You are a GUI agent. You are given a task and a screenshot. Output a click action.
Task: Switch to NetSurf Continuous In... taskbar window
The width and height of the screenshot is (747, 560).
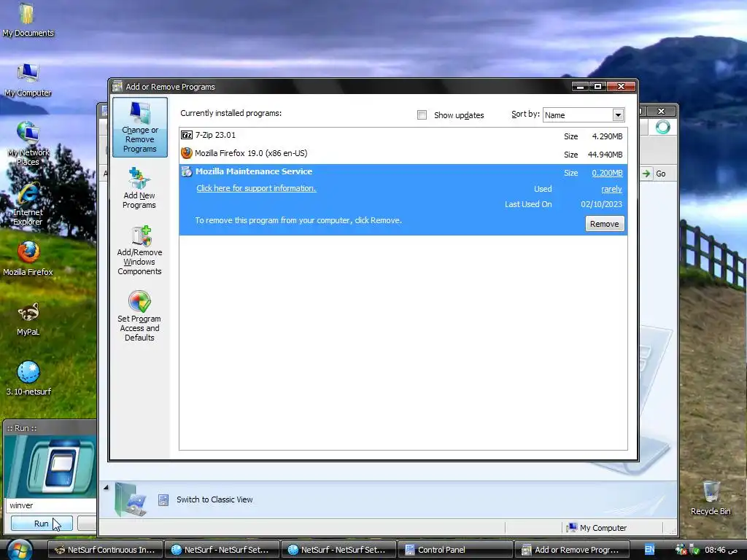coord(105,550)
